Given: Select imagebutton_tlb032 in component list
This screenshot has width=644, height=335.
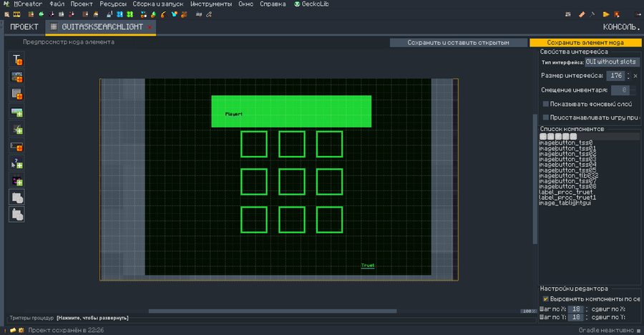Looking at the screenshot, I should [568, 175].
